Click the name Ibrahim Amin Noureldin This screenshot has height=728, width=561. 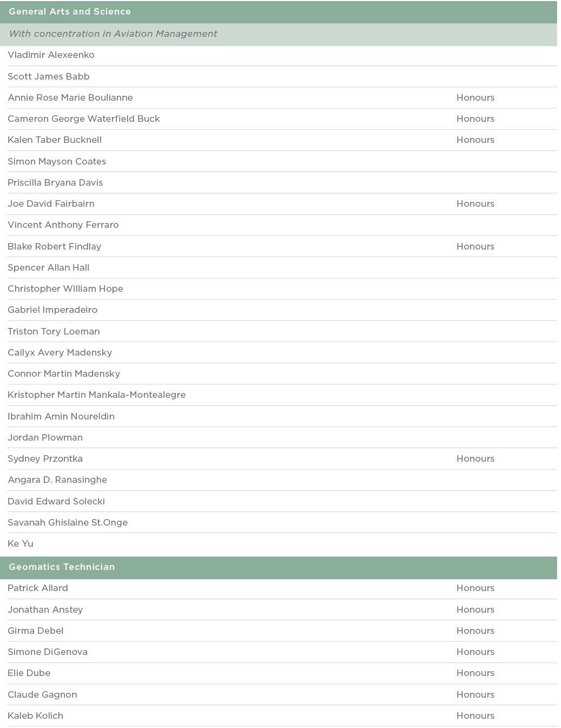pos(61,416)
